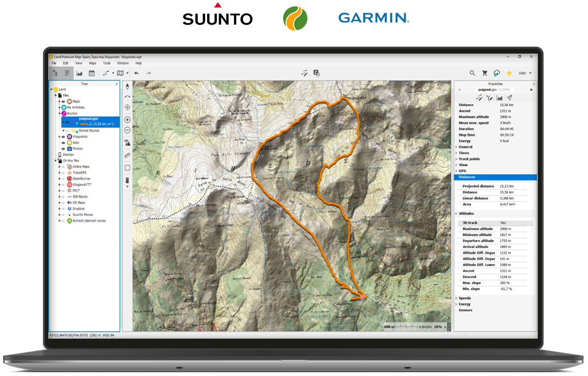Open the View menu
This screenshot has width=588, height=376.
(79, 63)
